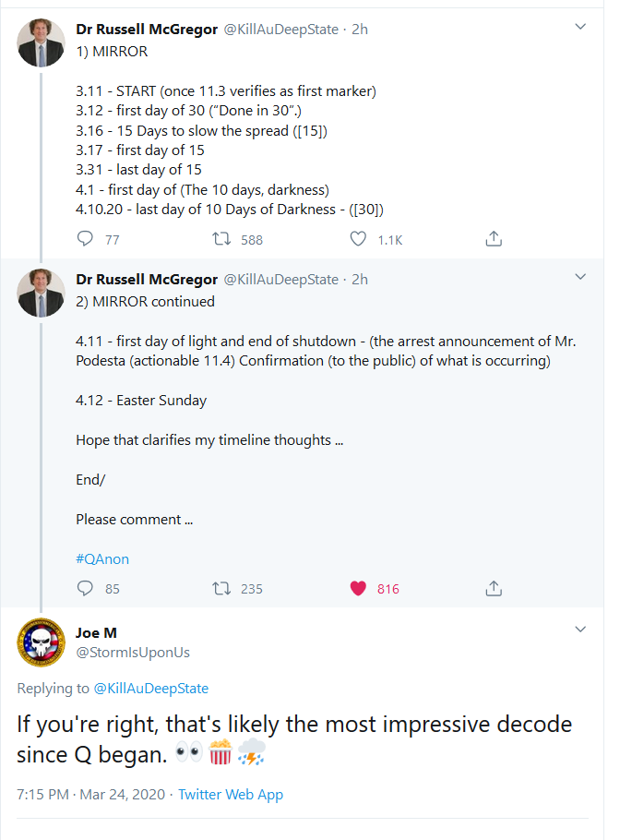This screenshot has width=620, height=840.
Task: Click the avatar on MIRROR continued tweet
Action: tap(42, 293)
